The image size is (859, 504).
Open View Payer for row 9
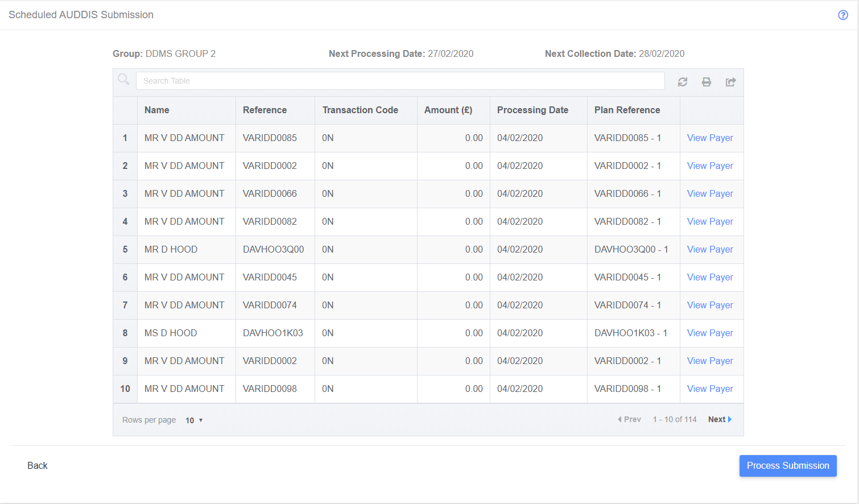point(710,361)
